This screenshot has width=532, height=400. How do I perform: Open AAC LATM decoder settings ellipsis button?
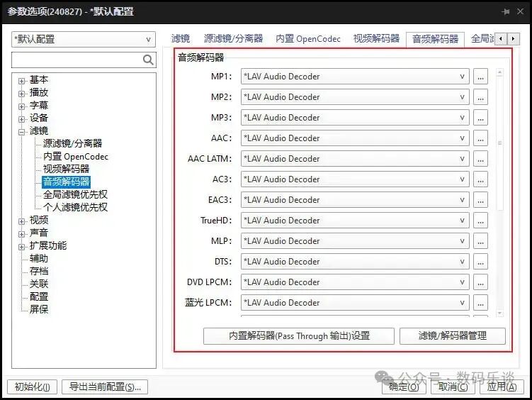(480, 159)
